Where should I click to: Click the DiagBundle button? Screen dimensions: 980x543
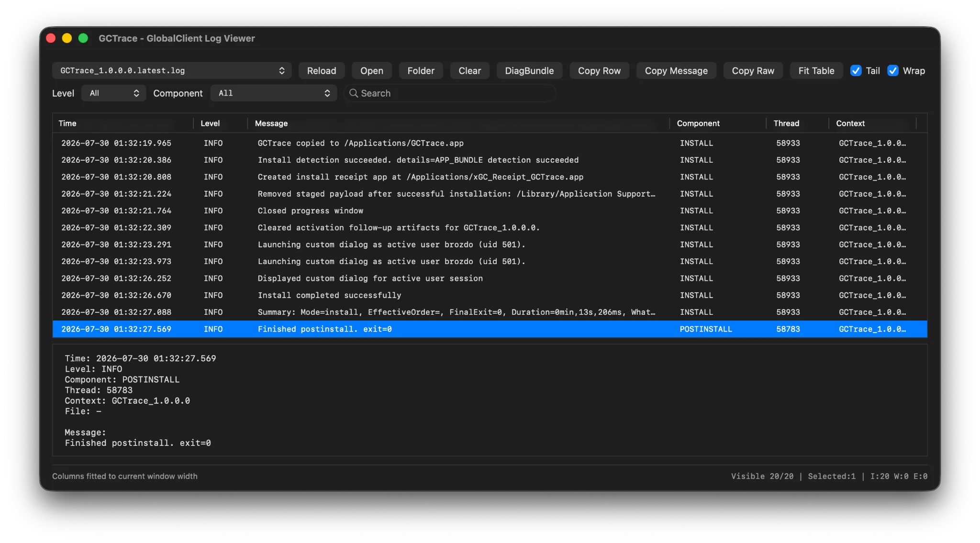[x=529, y=71]
